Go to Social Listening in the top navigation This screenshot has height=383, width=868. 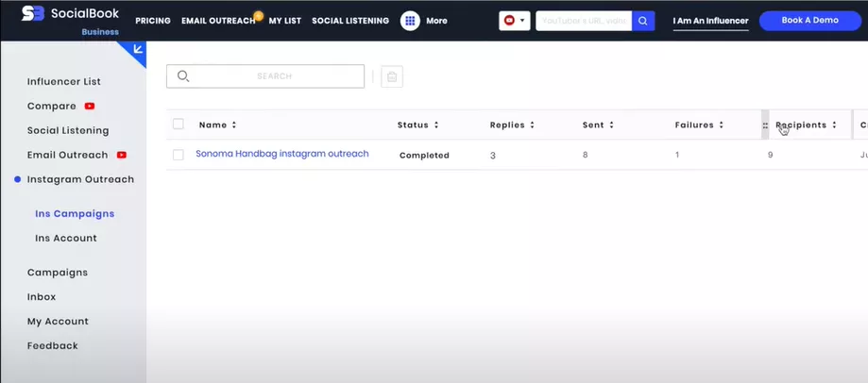350,21
